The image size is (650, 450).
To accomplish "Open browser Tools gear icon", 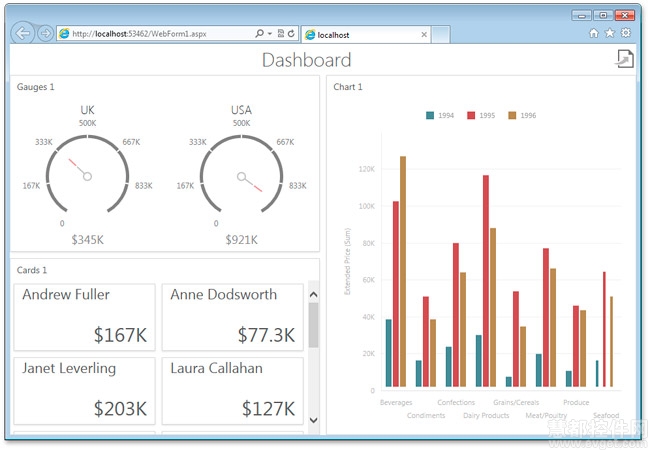I will (626, 33).
